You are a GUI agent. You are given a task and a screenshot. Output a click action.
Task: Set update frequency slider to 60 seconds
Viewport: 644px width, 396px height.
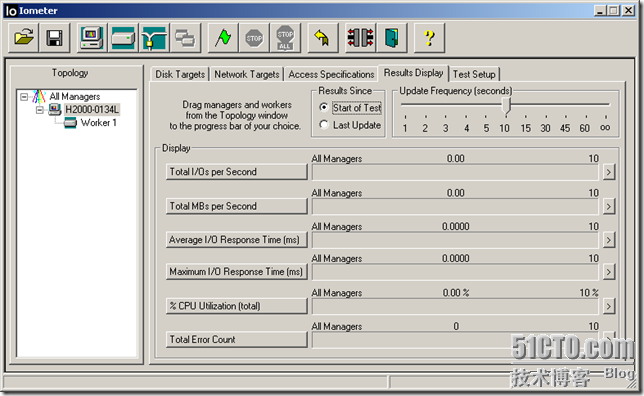(585, 128)
